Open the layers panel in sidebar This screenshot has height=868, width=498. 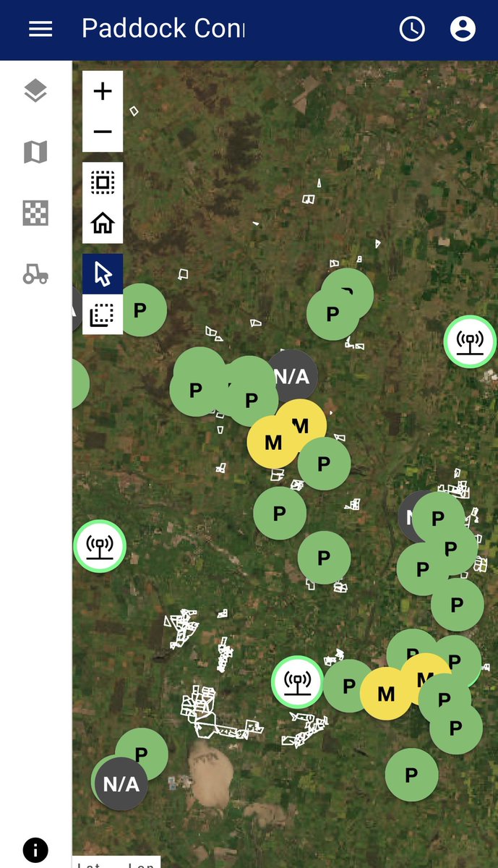pyautogui.click(x=35, y=91)
